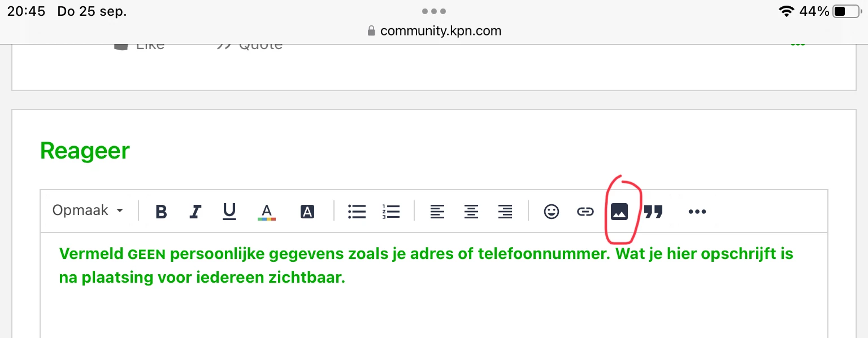Click the Quote button on the post
This screenshot has width=868, height=338.
tap(250, 45)
